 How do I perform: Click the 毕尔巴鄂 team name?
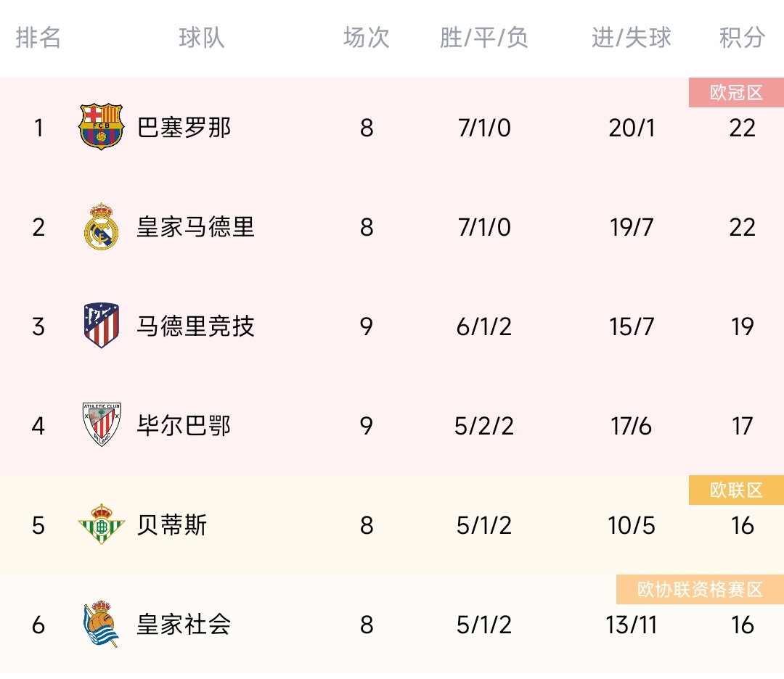pos(184,426)
